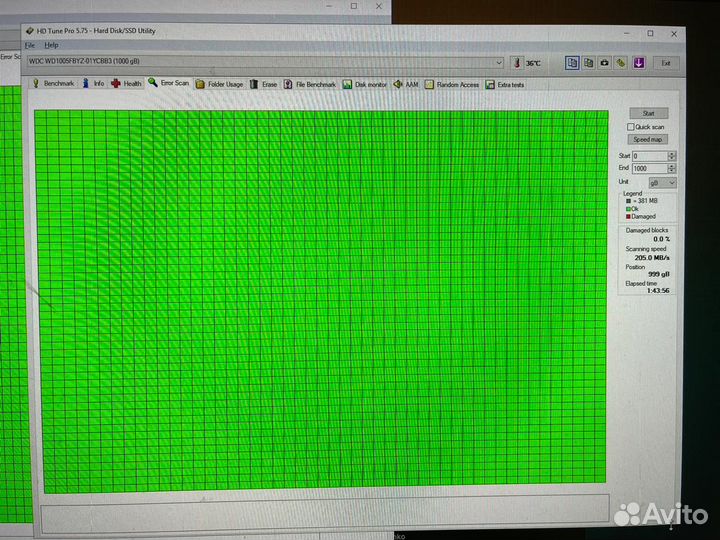Click the green Ok legend swatch
This screenshot has width=720, height=540.
tap(628, 209)
